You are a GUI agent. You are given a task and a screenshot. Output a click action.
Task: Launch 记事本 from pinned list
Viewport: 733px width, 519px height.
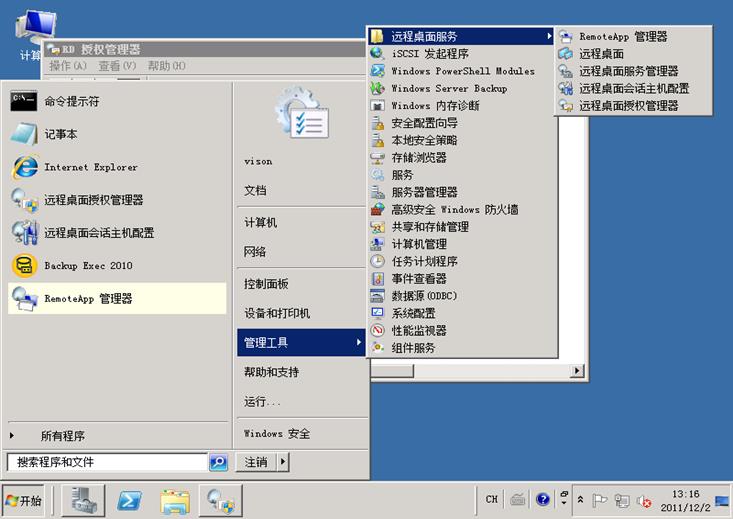coord(117,134)
